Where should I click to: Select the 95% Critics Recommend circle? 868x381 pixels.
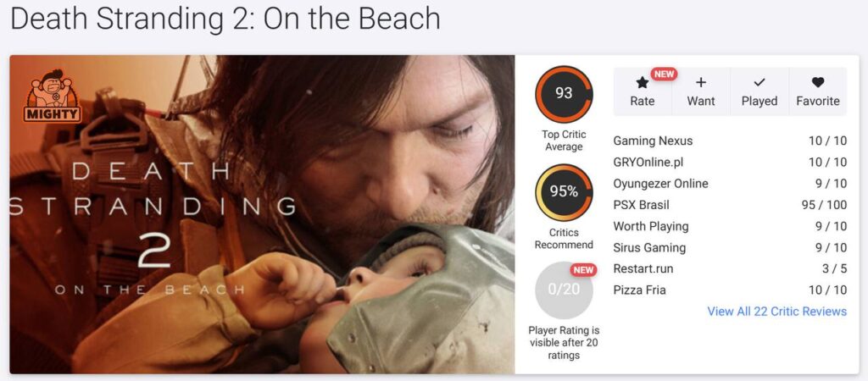(x=564, y=192)
